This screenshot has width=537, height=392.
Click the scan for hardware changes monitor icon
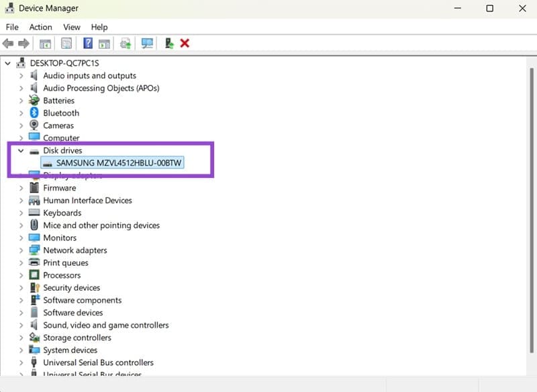pos(147,44)
